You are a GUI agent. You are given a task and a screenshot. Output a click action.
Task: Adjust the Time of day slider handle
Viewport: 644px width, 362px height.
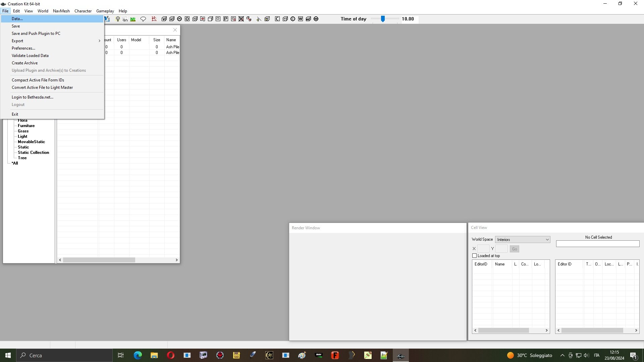tap(383, 19)
